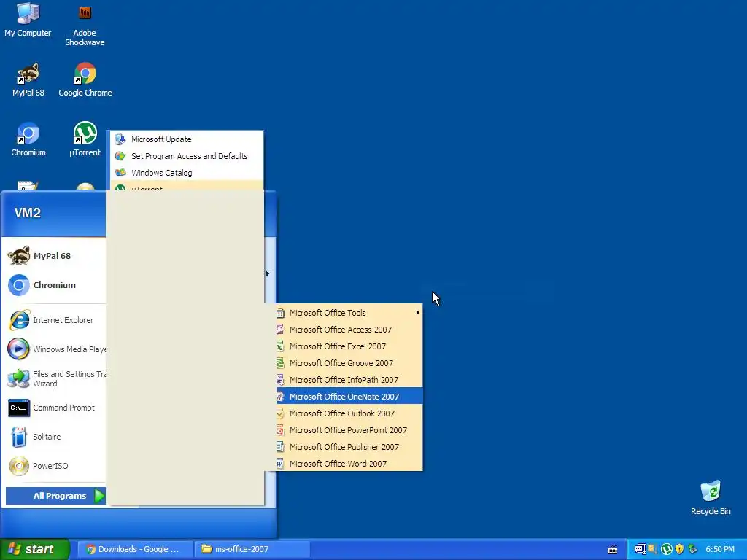Switch to Downloads - Google Chrome taskbar button
747x560 pixels.
click(134, 549)
